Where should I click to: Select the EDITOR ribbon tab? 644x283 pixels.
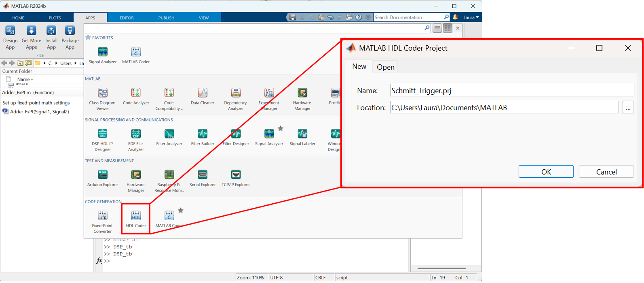click(127, 18)
